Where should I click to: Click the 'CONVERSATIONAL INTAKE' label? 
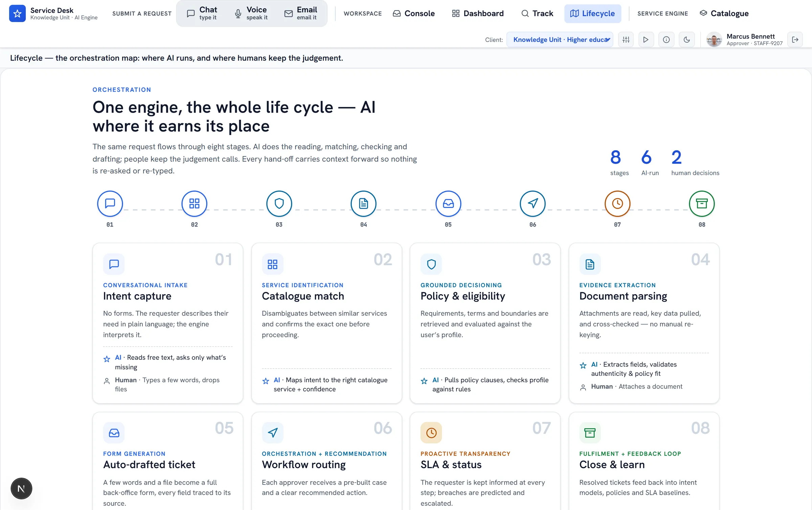click(x=145, y=285)
